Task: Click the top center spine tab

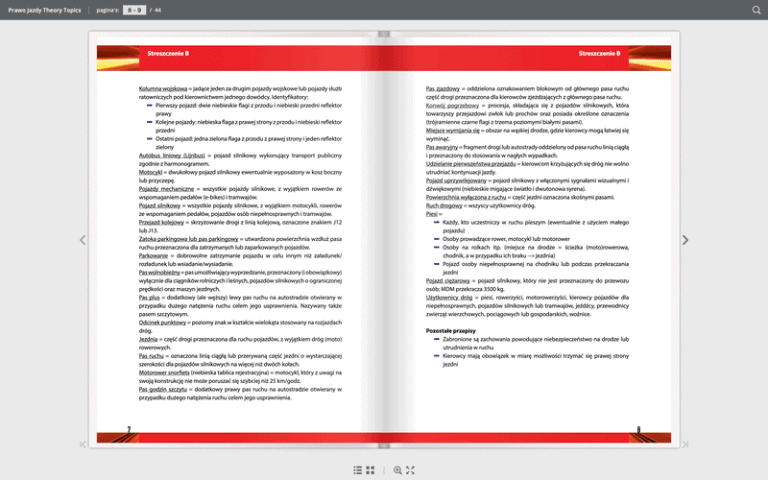Action: pos(384,35)
